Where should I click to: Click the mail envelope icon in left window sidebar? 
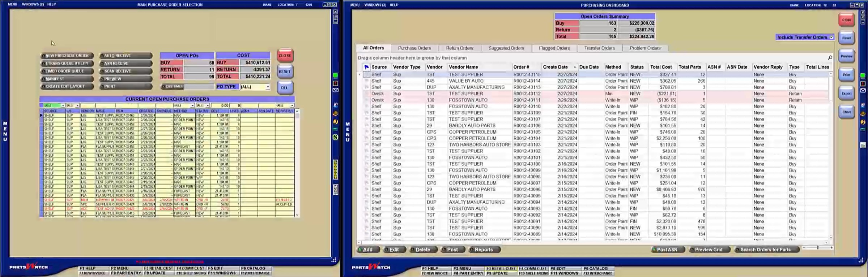point(336,90)
